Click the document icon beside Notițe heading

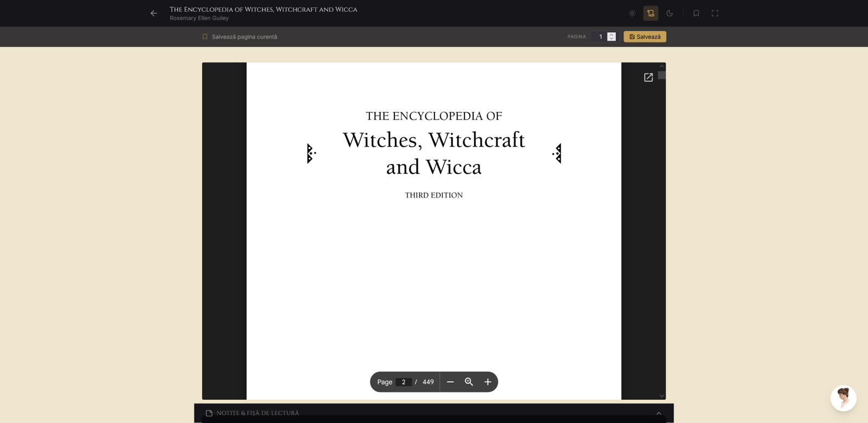(209, 413)
